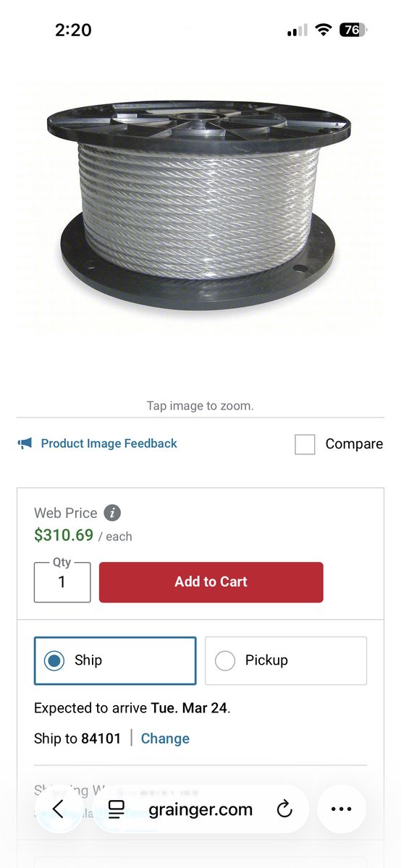This screenshot has height=868, width=401.
Task: Tap the grainger.com address bar
Action: [x=200, y=809]
